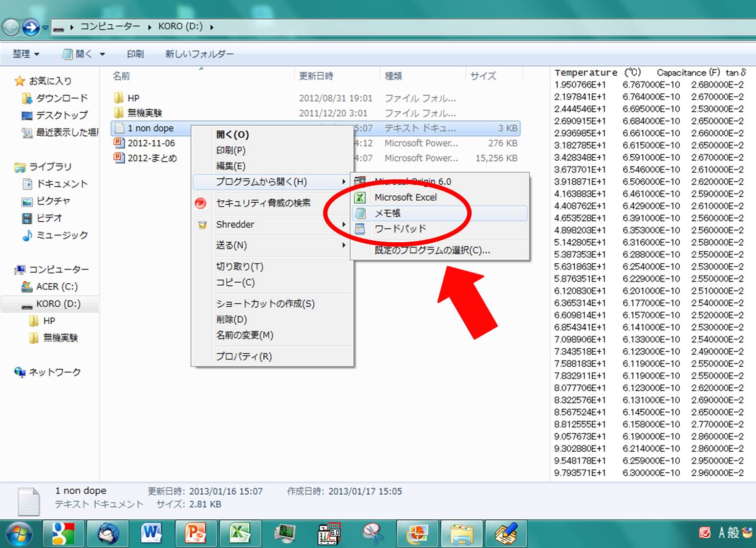The image size is (756, 548).
Task: Choose 印刷(P) from context menu
Action: click(x=231, y=150)
